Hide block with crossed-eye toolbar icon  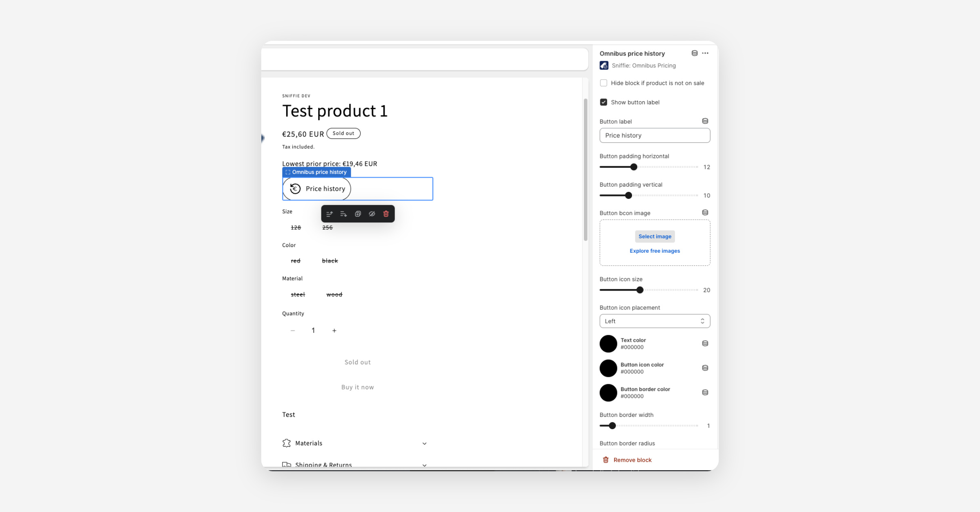[372, 214]
